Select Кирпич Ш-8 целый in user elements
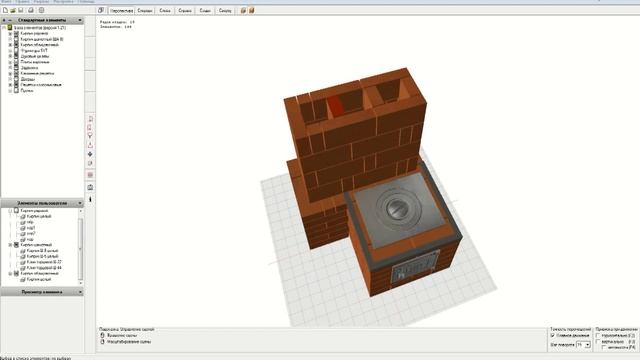 pos(42,251)
